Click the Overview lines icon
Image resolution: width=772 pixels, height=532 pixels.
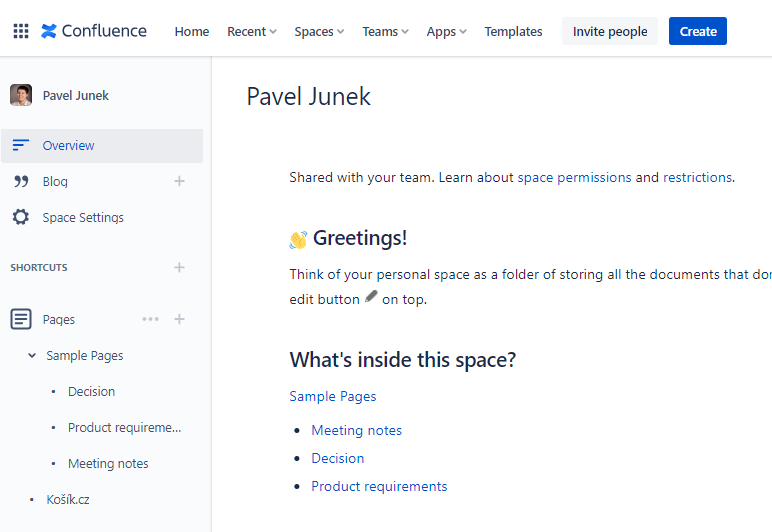(x=21, y=145)
